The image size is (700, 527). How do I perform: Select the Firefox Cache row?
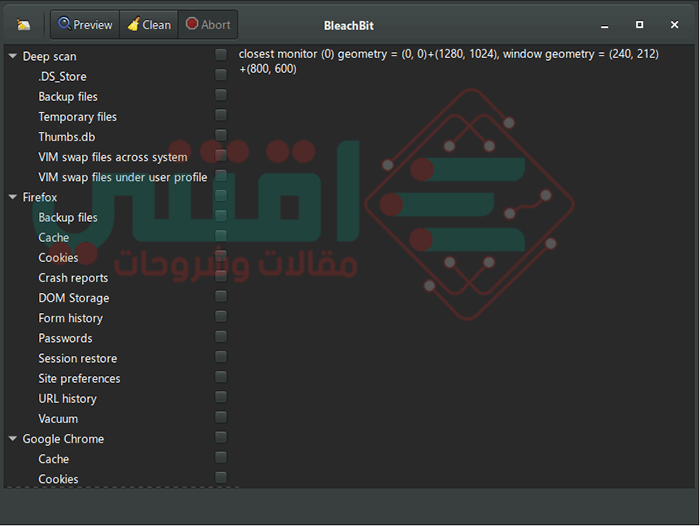coord(54,238)
